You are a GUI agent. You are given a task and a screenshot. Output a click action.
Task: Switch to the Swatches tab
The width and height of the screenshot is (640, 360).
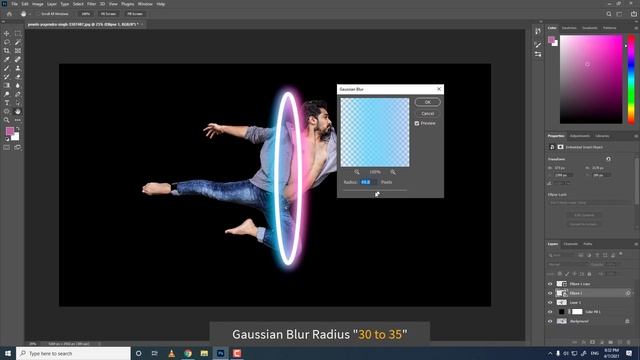click(569, 28)
